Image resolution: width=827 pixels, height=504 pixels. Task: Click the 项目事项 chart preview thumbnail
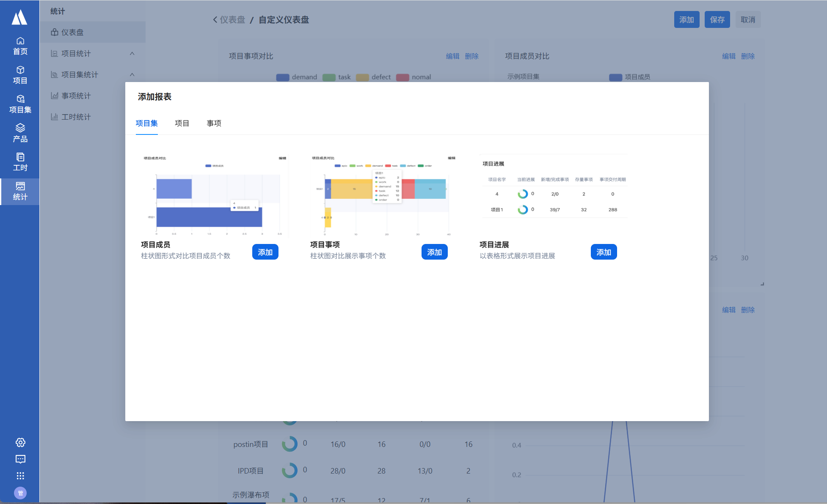coord(383,195)
